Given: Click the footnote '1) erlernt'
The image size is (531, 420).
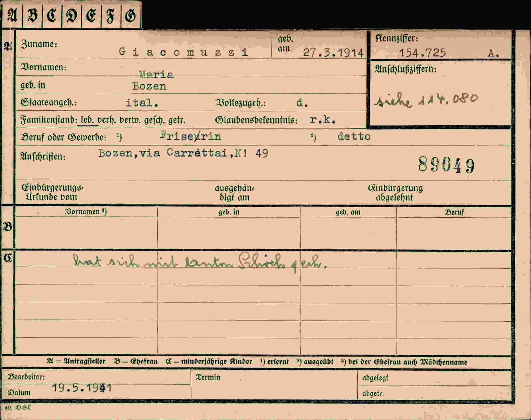Looking at the screenshot, I should pos(274,362).
